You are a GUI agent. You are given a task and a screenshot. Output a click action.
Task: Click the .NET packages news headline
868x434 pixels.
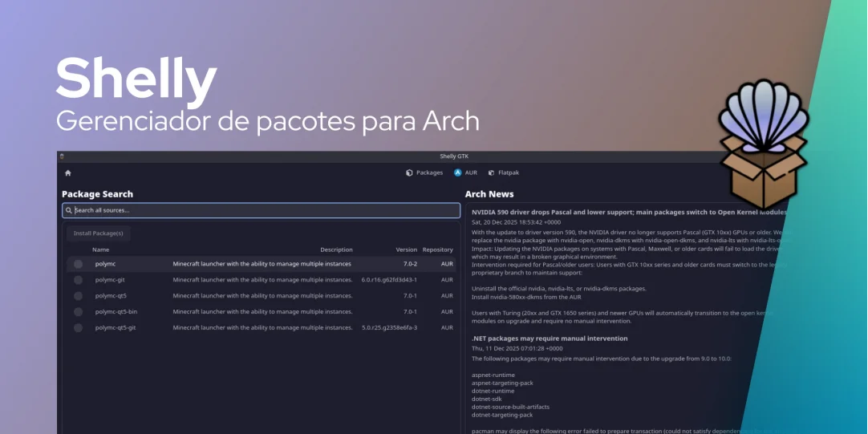(x=550, y=339)
